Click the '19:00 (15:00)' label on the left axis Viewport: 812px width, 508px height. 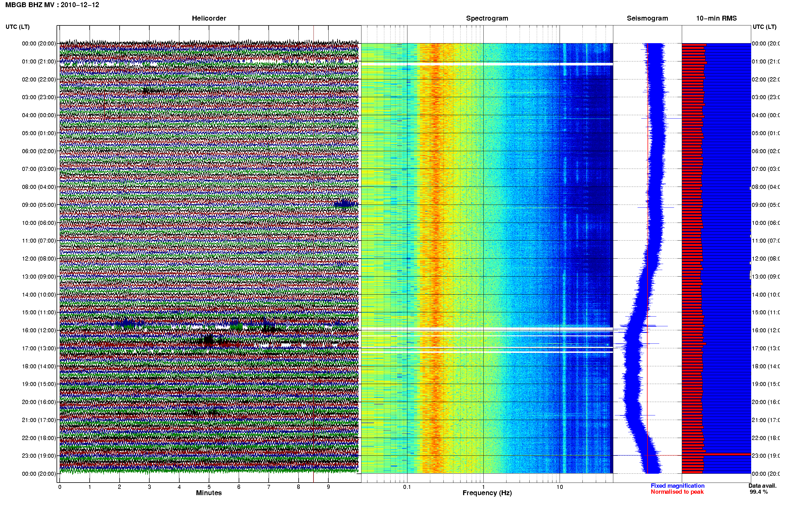pyautogui.click(x=39, y=384)
